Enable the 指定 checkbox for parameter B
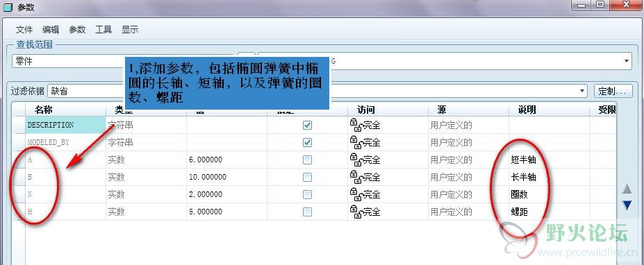The width and height of the screenshot is (644, 265). [x=307, y=177]
